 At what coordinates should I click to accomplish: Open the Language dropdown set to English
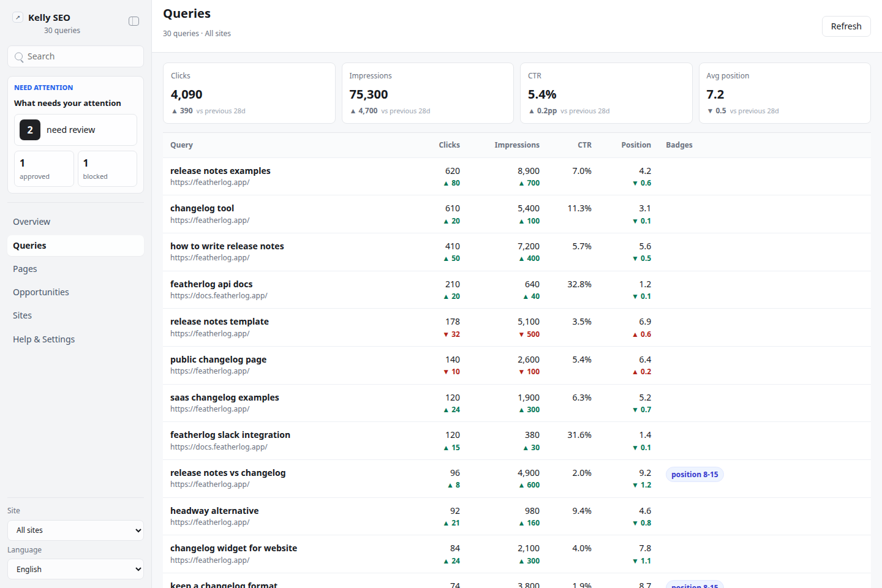click(75, 569)
